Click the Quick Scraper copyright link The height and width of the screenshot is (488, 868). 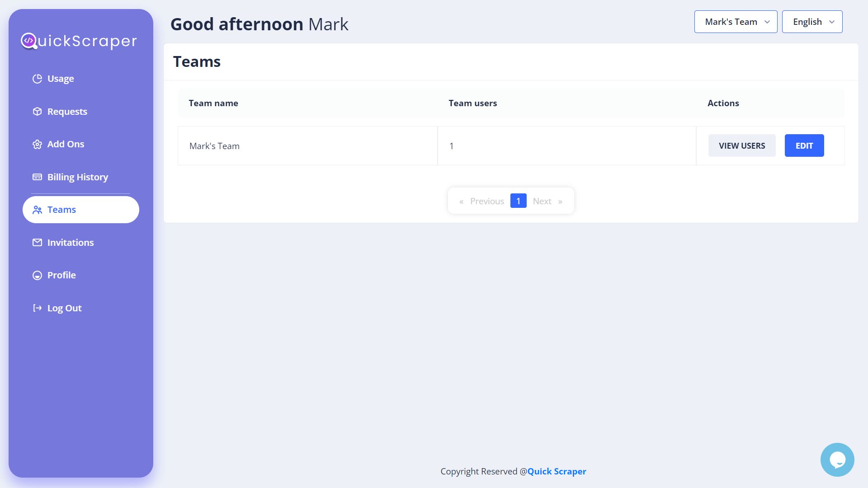pos(556,471)
